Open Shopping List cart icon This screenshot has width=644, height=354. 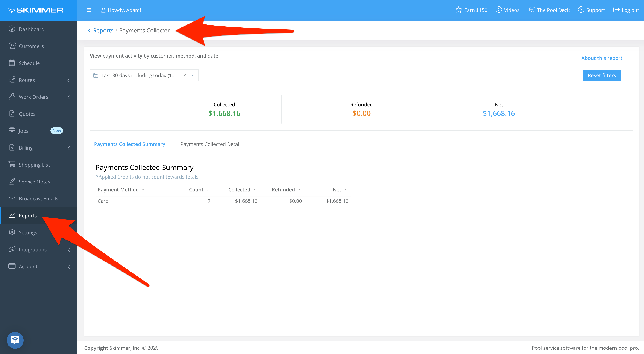pyautogui.click(x=12, y=164)
